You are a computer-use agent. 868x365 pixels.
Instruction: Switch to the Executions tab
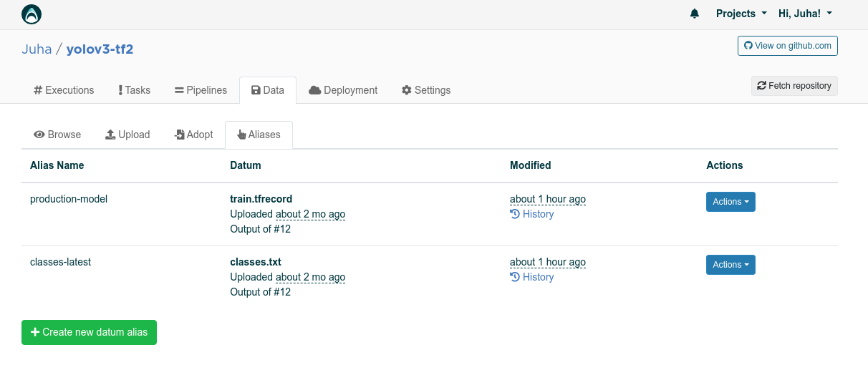pyautogui.click(x=64, y=90)
